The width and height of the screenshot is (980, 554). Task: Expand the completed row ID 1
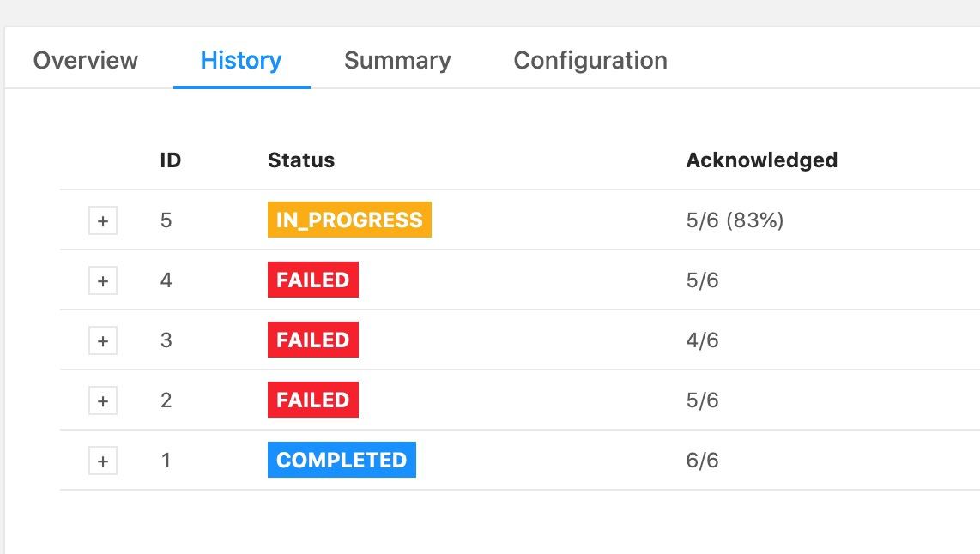[103, 461]
